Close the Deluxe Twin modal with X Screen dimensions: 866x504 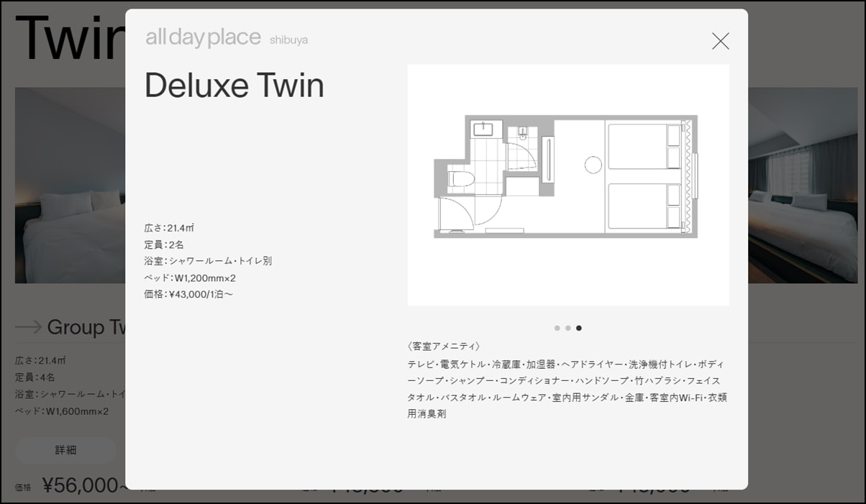(720, 41)
